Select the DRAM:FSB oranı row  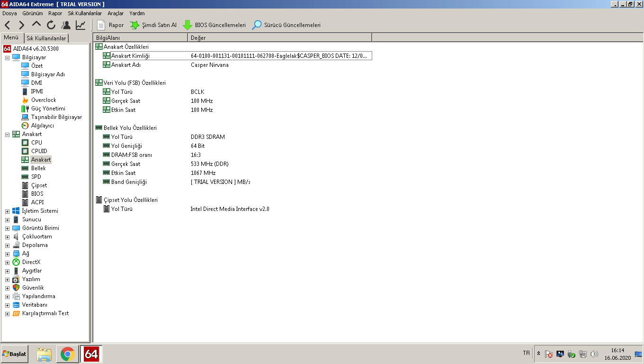[x=237, y=155]
